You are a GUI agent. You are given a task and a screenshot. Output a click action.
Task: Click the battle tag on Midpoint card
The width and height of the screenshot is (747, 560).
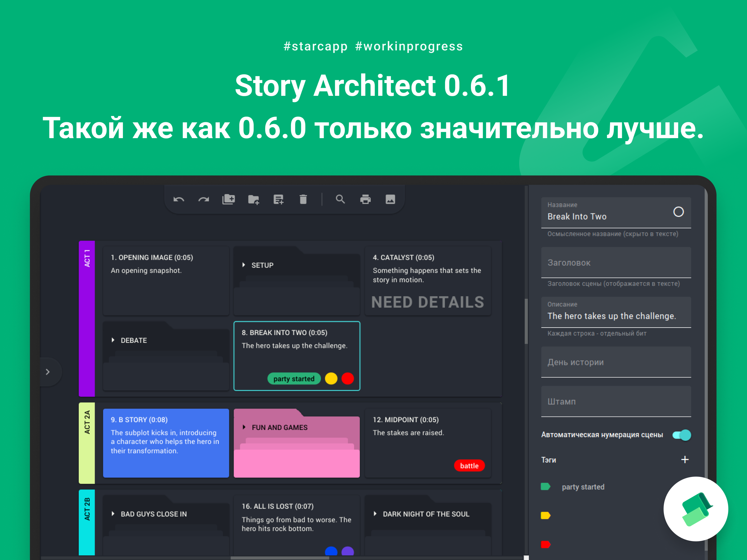(469, 466)
